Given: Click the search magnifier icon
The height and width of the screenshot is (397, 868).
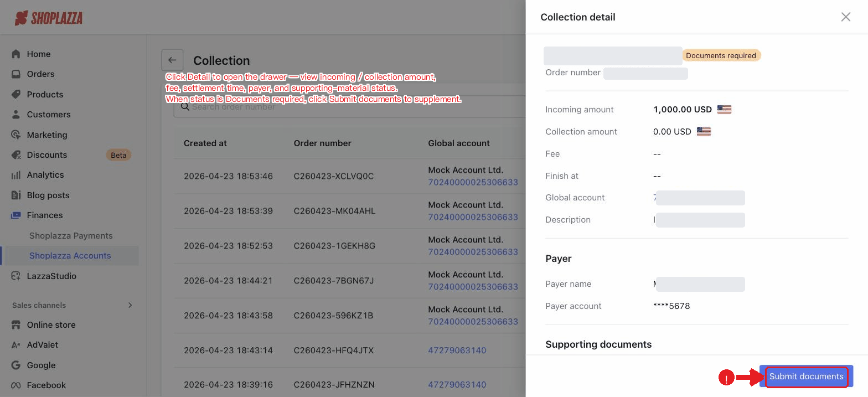Looking at the screenshot, I should [184, 106].
